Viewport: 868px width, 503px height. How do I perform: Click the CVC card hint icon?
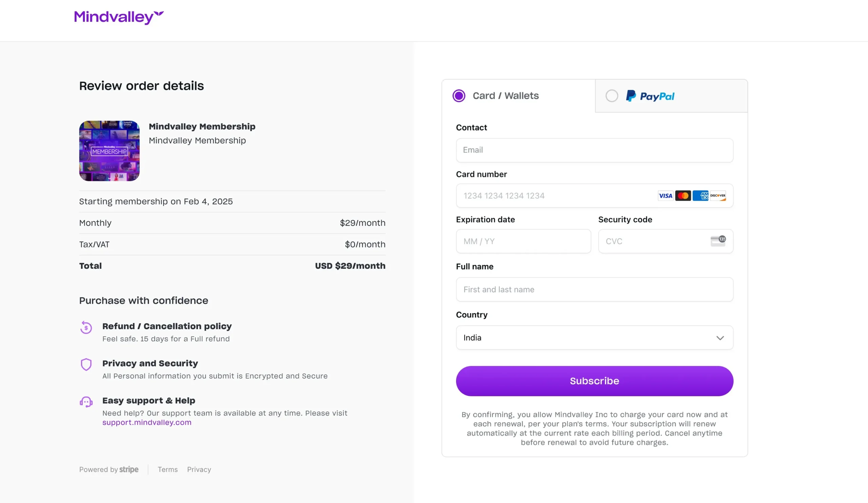tap(717, 241)
